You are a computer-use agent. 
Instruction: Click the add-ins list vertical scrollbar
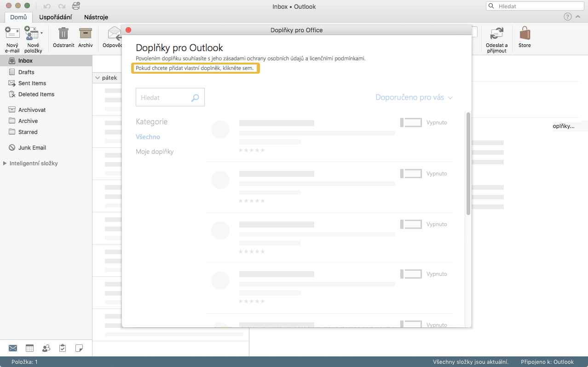pos(468,163)
